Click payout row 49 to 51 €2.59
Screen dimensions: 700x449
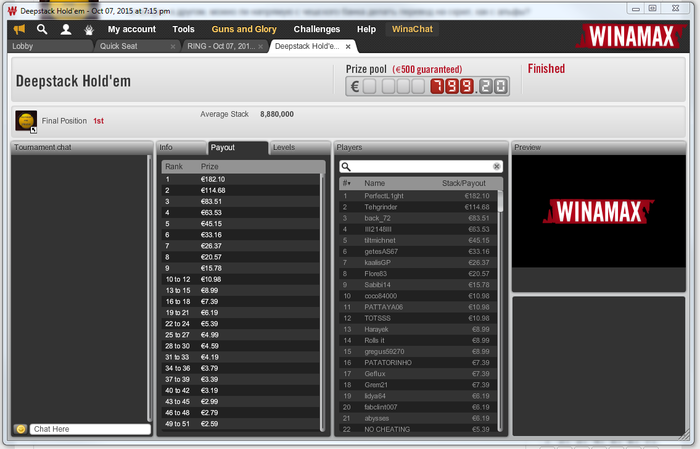241,424
